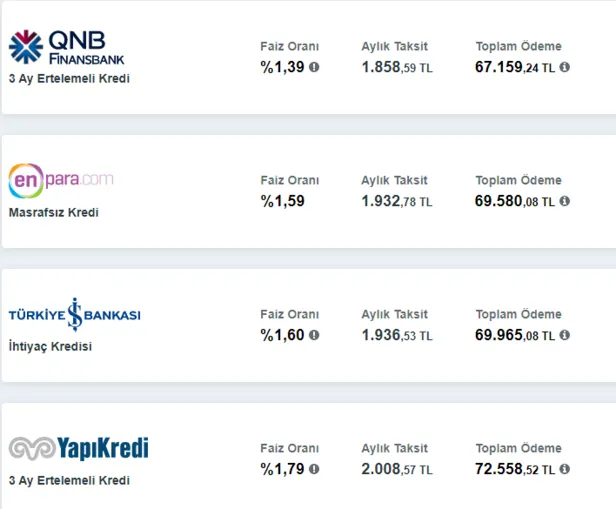Click info icon beside QNB %1,39 rate
This screenshot has height=509, width=616.
(314, 67)
